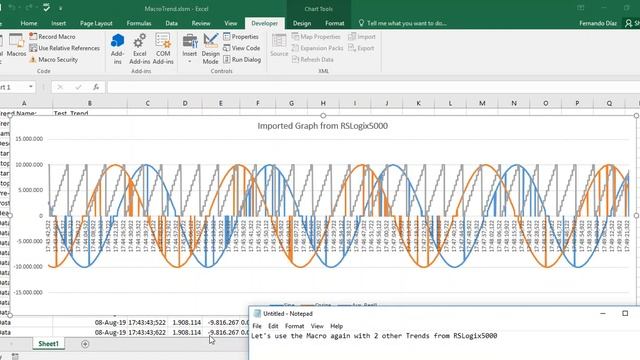Click the Ribbon Display Options button

coord(580,8)
